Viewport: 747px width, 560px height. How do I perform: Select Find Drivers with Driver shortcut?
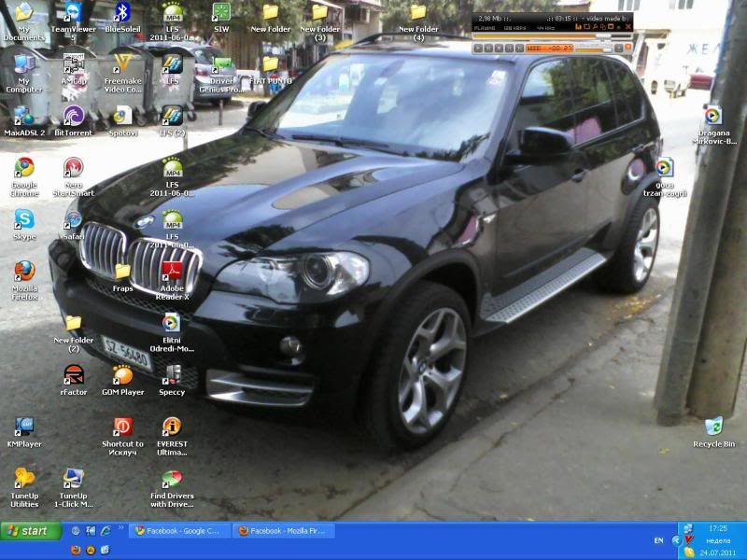coord(172,488)
